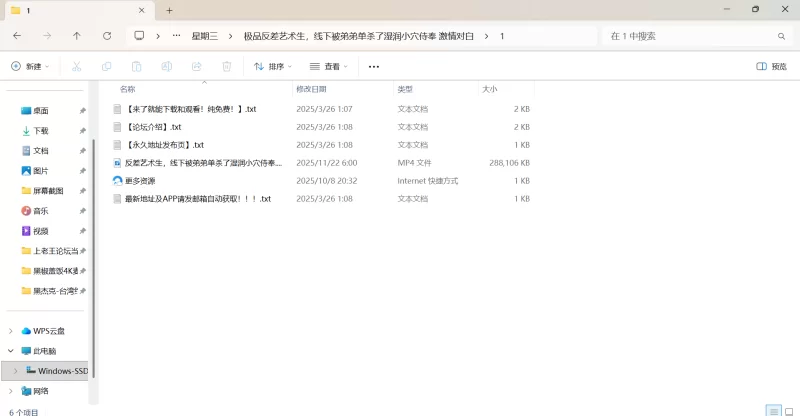Click the Cut icon in the toolbar
800x416 pixels.
(76, 66)
